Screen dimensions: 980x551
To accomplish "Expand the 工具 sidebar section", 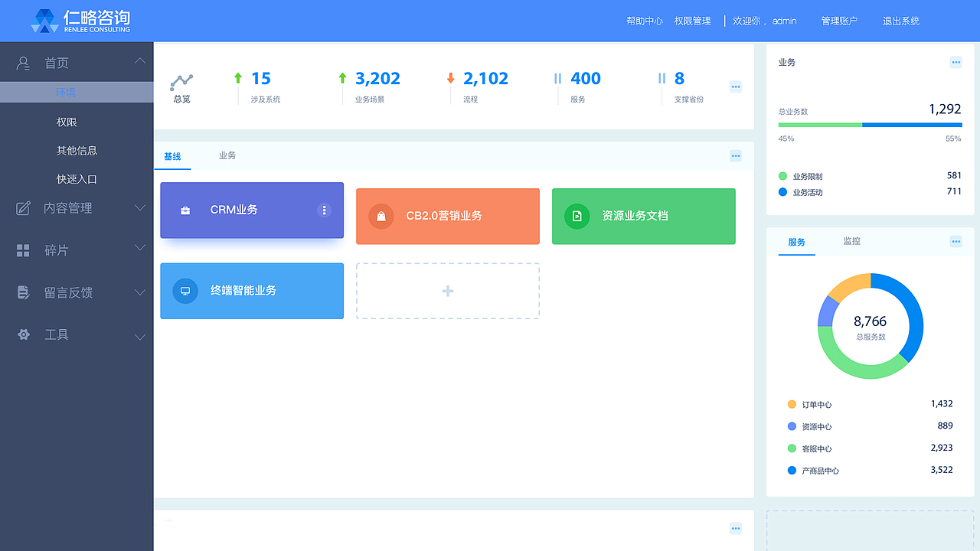I will pyautogui.click(x=140, y=335).
